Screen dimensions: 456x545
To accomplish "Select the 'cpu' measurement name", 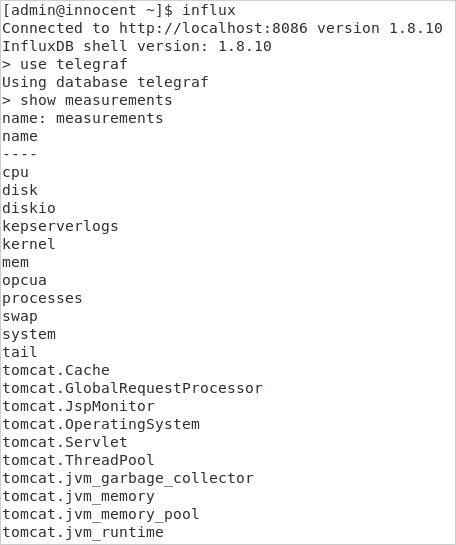I will tap(16, 173).
